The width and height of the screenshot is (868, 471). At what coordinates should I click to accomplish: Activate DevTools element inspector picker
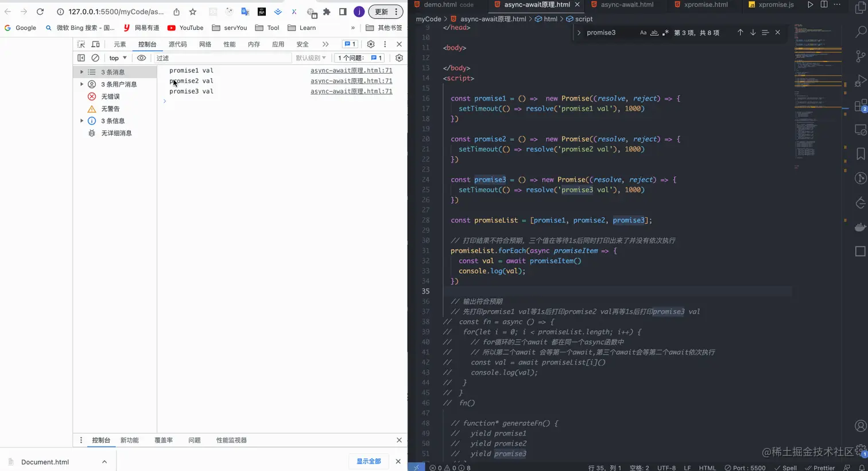pyautogui.click(x=81, y=44)
